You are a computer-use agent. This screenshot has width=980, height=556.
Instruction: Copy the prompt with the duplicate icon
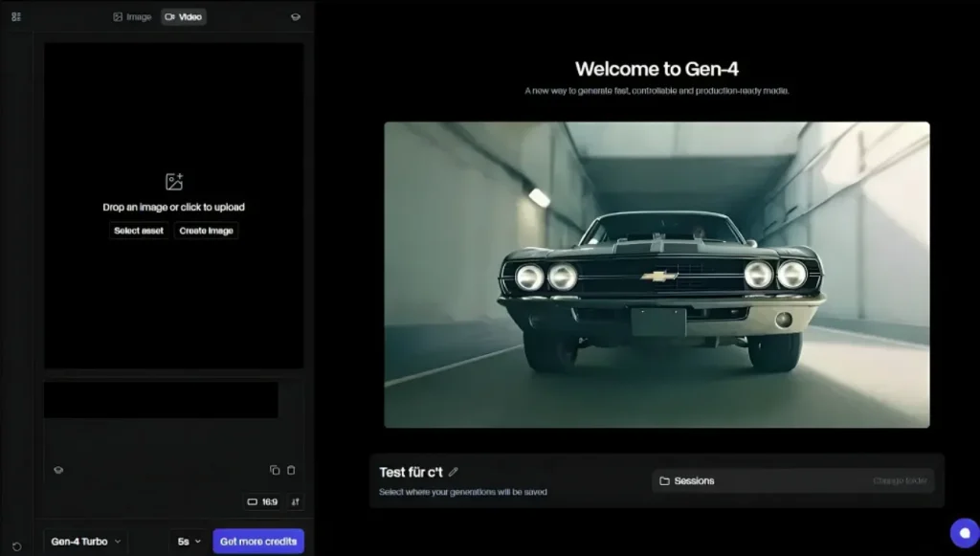coord(275,470)
